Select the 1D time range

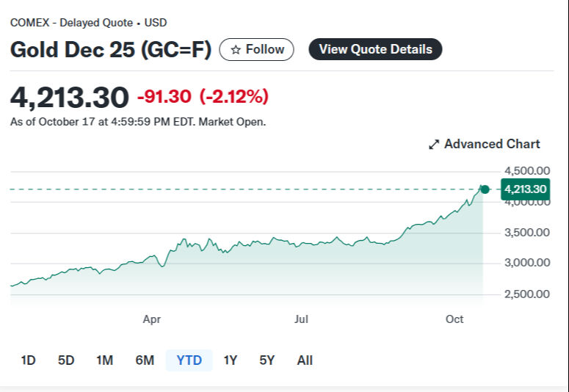(28, 360)
